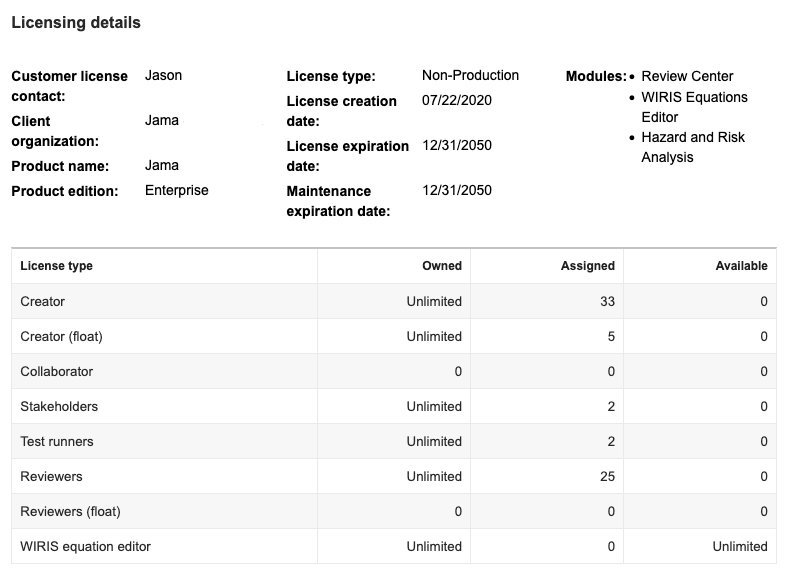Click the Licensing details heading

click(x=76, y=23)
